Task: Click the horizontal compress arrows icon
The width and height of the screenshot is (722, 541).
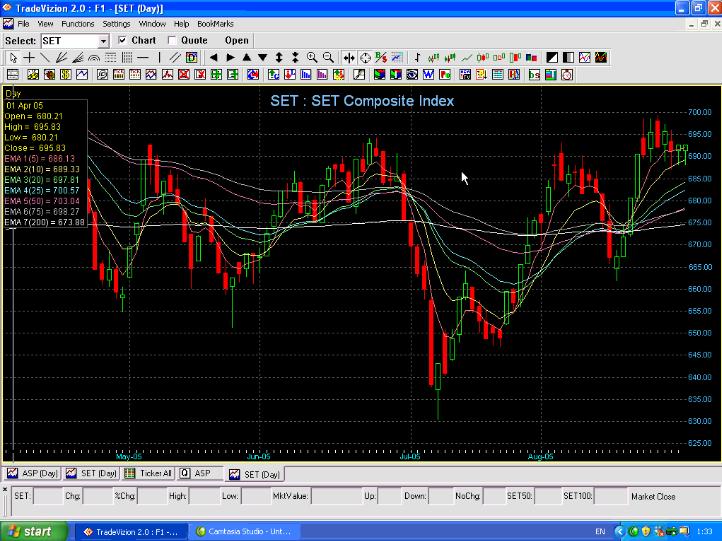Action: coord(349,58)
